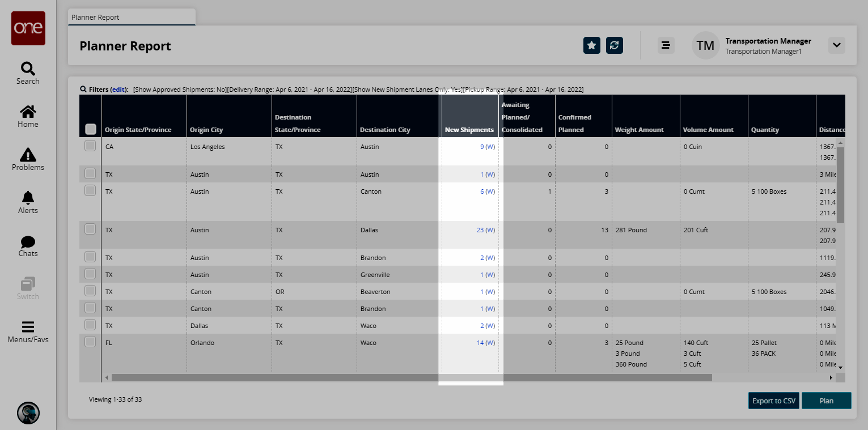Click the ONE logo icon
The height and width of the screenshot is (430, 868).
[28, 28]
